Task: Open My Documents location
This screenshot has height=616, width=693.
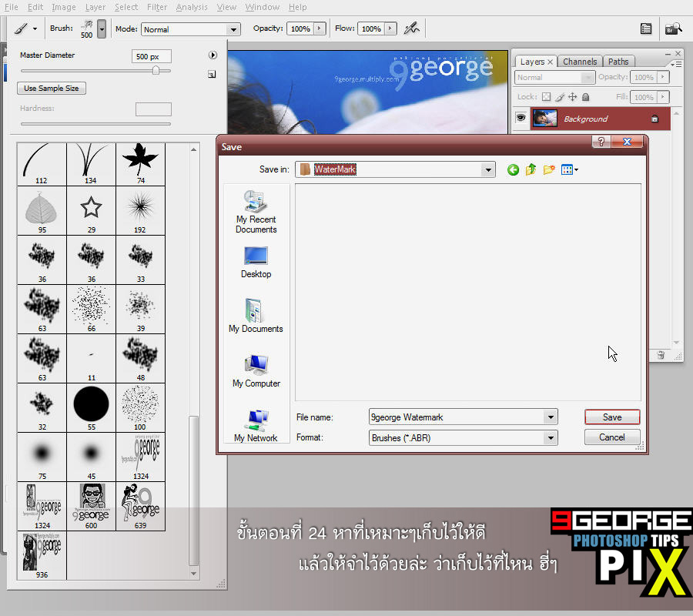Action: [256, 316]
